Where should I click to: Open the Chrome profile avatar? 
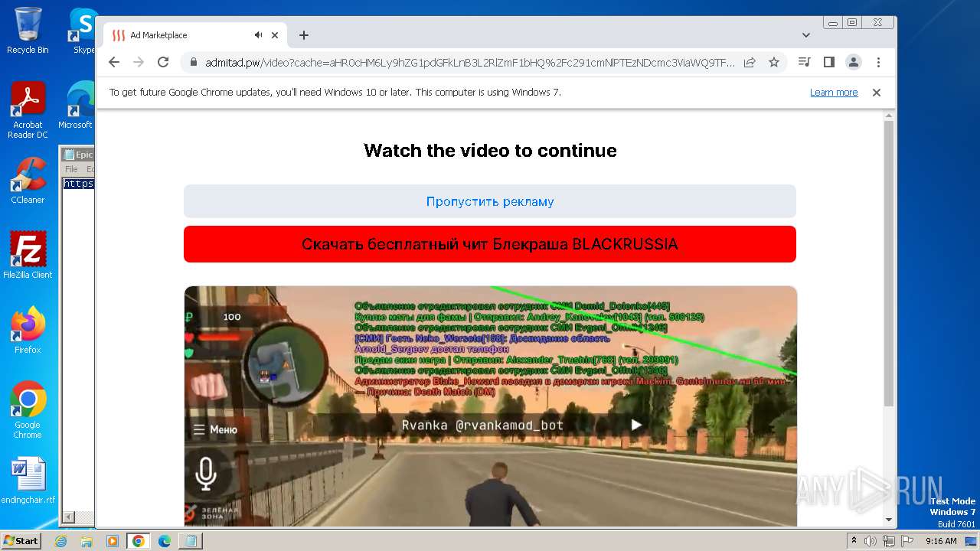853,62
